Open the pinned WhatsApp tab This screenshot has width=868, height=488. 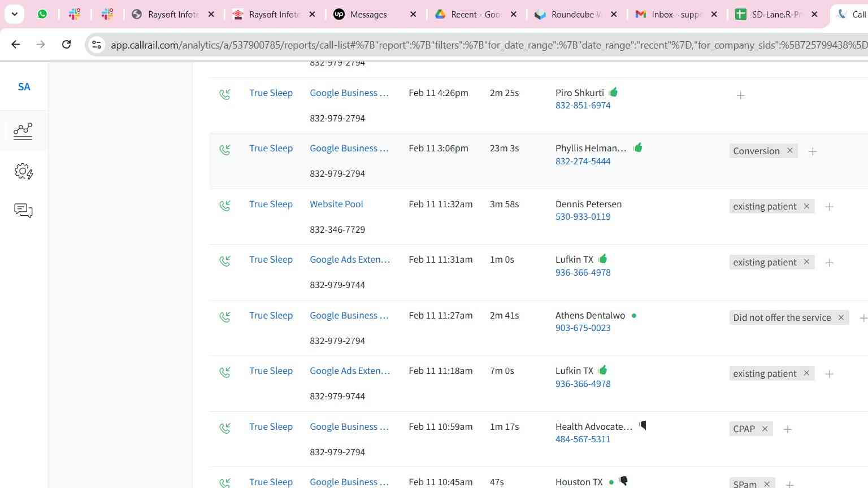point(42,14)
